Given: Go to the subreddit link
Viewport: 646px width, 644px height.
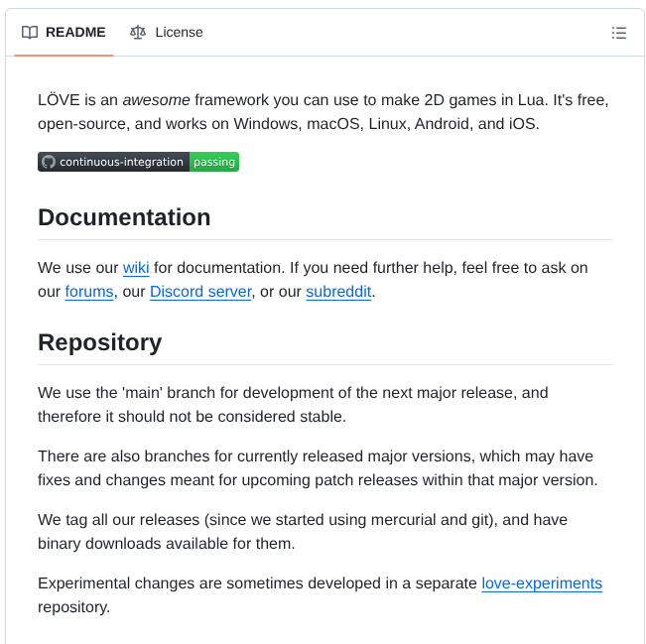Looking at the screenshot, I should (338, 292).
